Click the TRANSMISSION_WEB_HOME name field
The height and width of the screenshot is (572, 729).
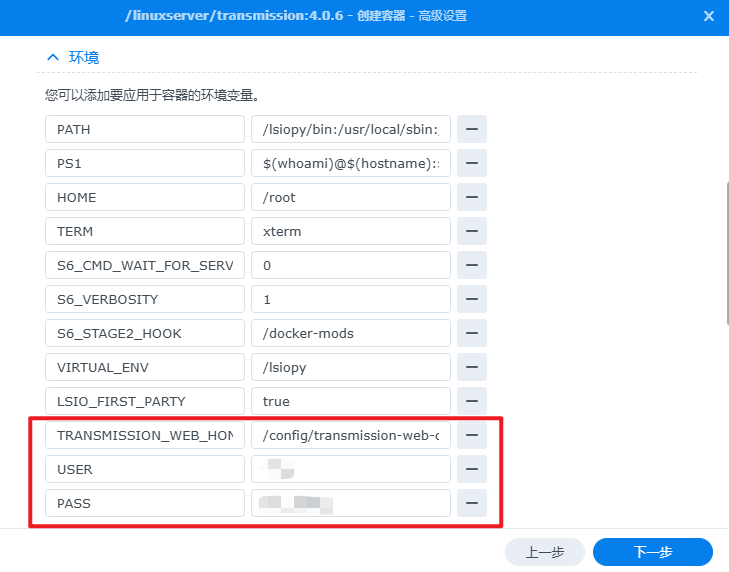[x=145, y=435]
